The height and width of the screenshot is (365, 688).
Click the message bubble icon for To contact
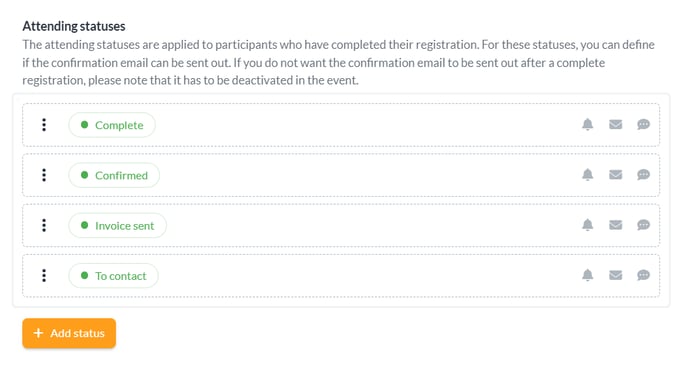(x=643, y=276)
